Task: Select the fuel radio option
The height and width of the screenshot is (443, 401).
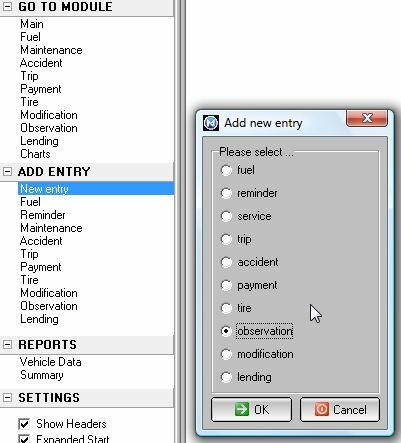Action: [x=226, y=170]
